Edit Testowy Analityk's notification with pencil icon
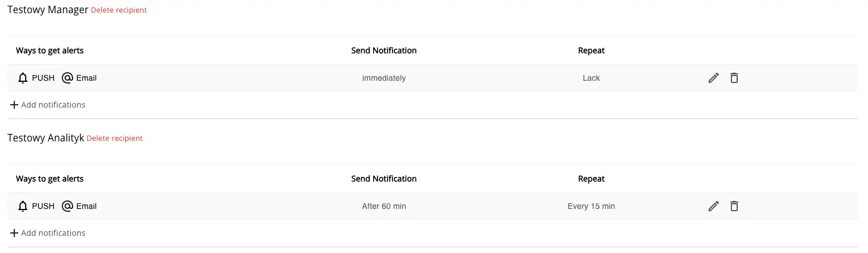This screenshot has height=253, width=868. click(713, 206)
